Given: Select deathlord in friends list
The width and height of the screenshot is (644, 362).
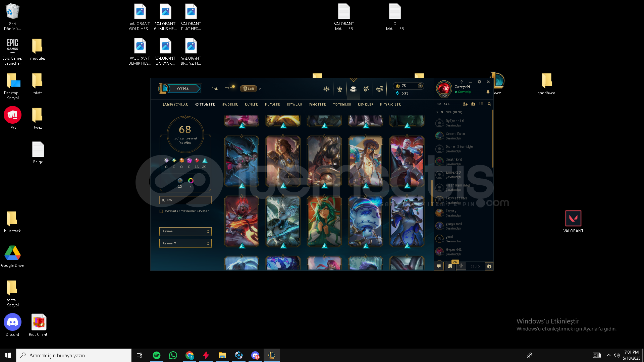Looking at the screenshot, I should pos(463,162).
